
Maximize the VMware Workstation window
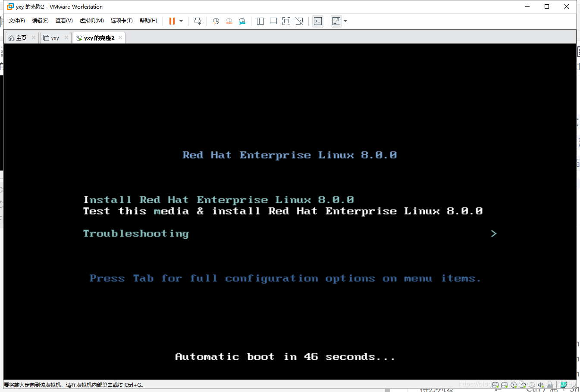click(547, 6)
